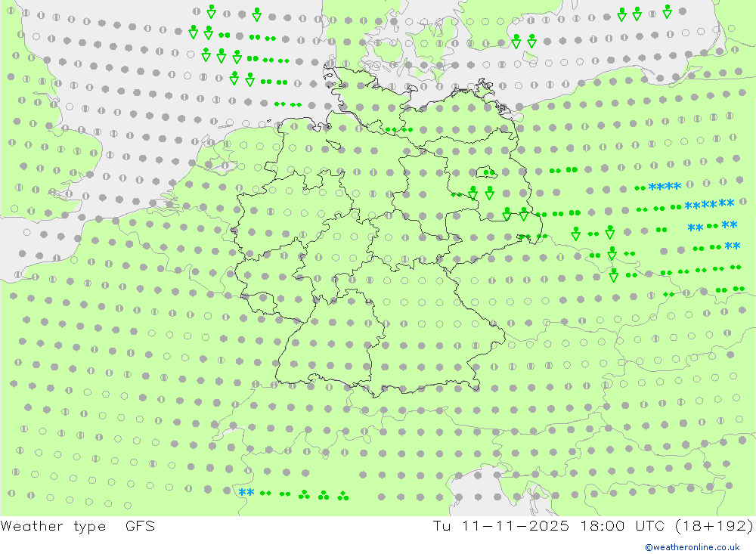Click the longest row of six blue snow asterisks
This screenshot has width=756, height=554.
tap(709, 204)
